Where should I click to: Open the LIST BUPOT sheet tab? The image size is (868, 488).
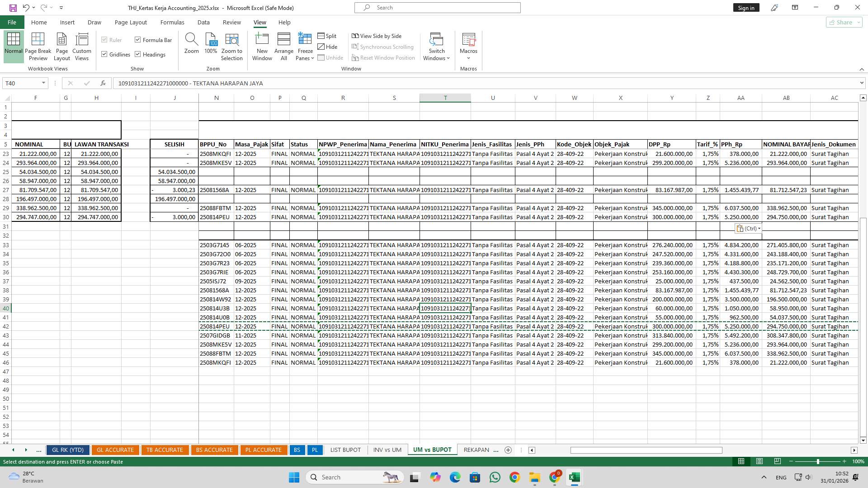tap(345, 450)
